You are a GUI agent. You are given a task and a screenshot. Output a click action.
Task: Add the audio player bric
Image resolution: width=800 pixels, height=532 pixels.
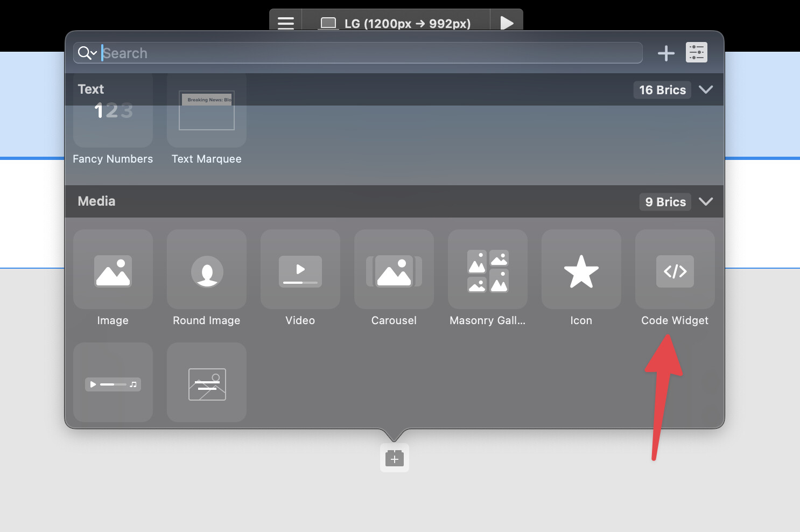click(113, 383)
